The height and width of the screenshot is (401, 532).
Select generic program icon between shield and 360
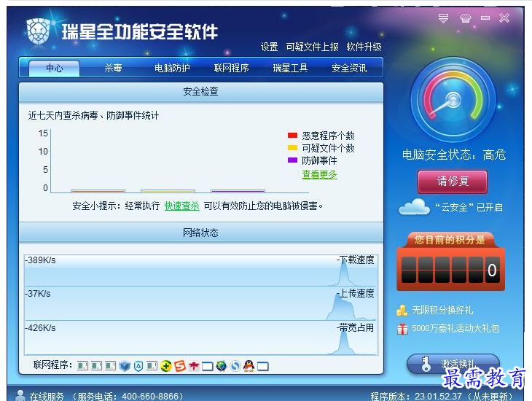(152, 366)
